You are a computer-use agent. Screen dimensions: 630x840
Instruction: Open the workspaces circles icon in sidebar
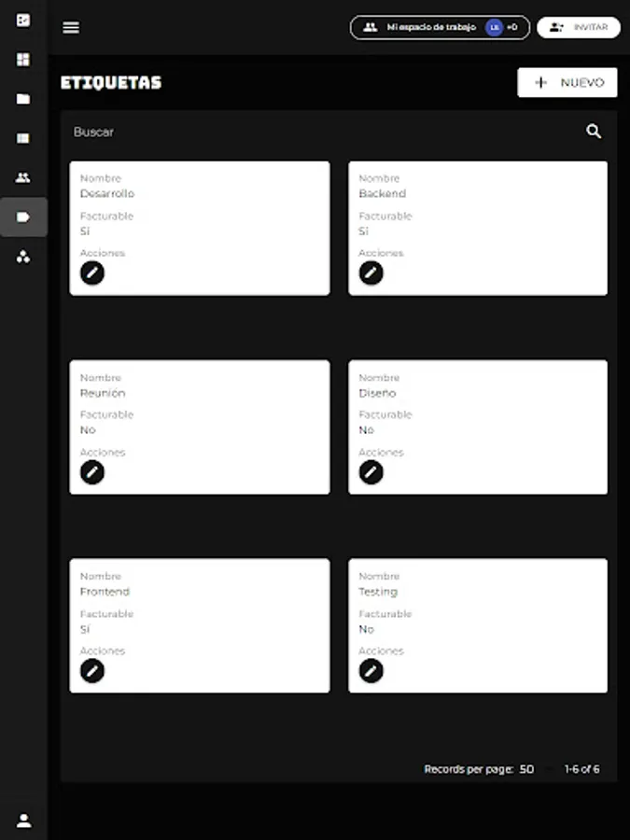23,258
